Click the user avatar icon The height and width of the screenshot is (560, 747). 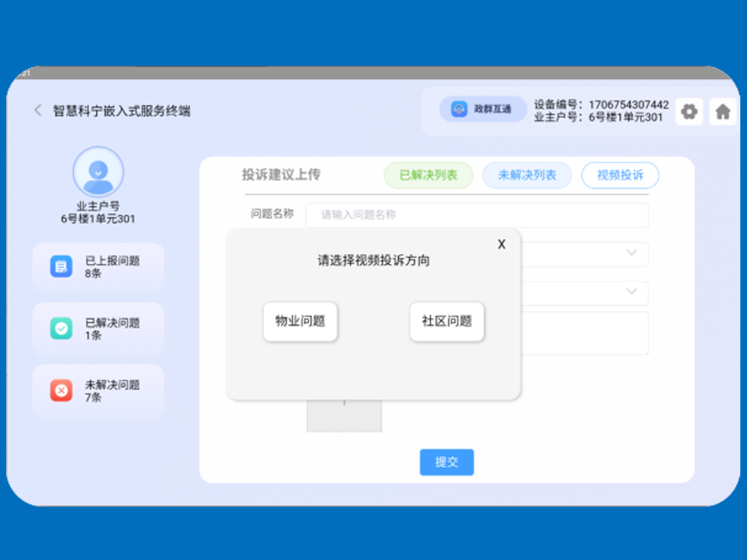(x=98, y=172)
